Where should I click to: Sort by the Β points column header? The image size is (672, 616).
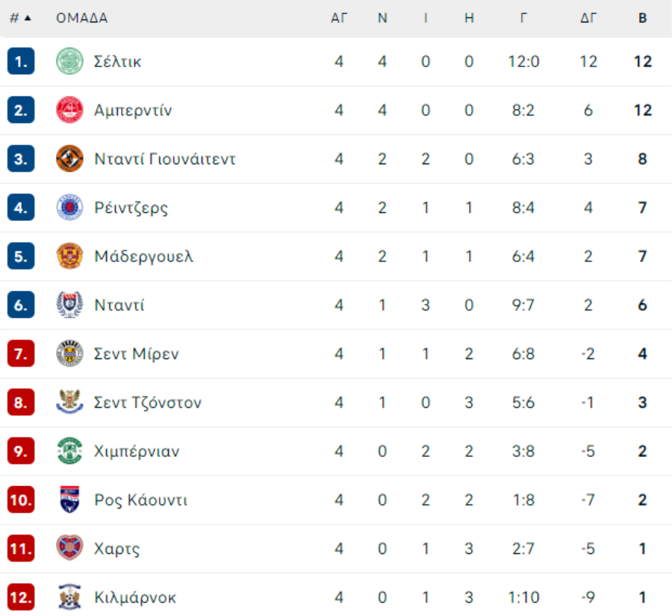642,18
